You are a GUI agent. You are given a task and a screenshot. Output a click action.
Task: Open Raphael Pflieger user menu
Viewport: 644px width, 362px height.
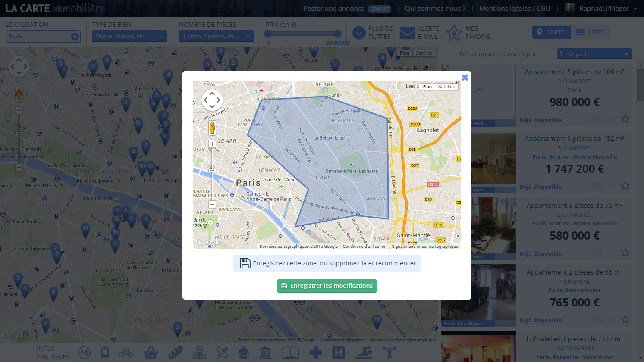602,9
